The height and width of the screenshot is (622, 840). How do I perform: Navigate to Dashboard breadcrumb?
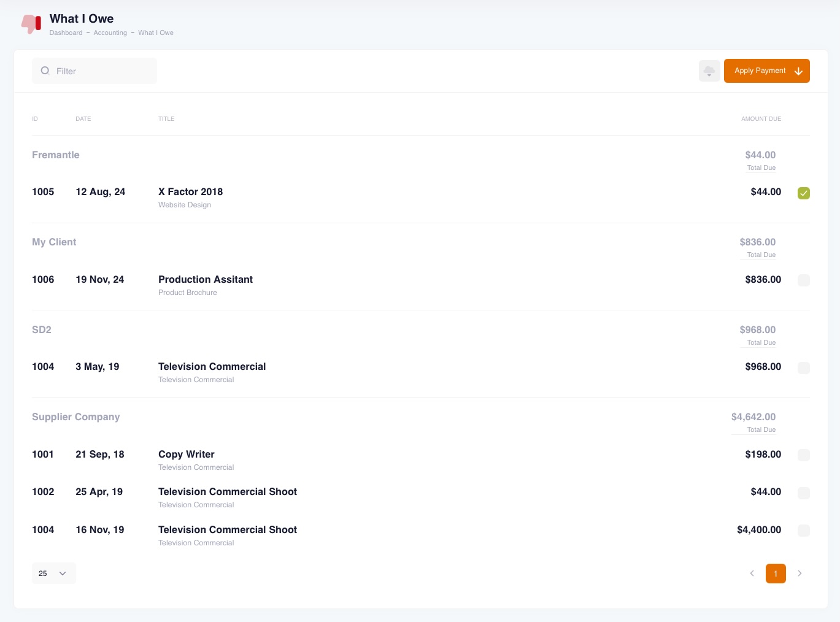pos(66,33)
